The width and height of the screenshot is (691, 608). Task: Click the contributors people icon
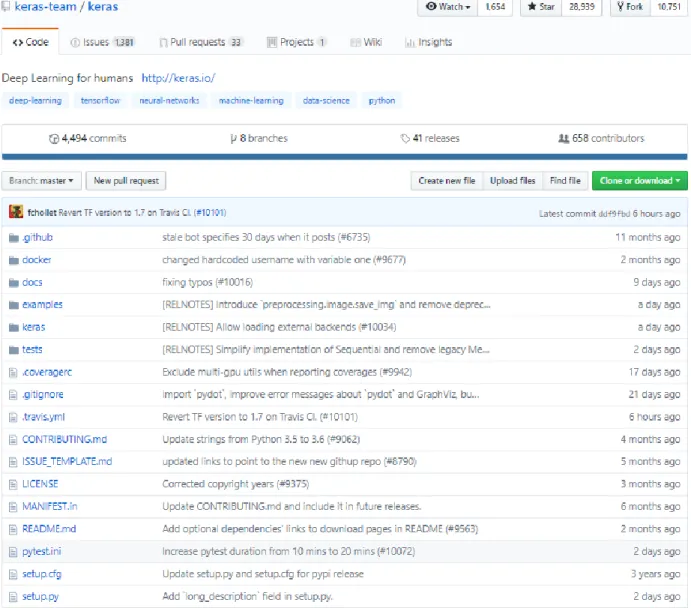point(563,138)
